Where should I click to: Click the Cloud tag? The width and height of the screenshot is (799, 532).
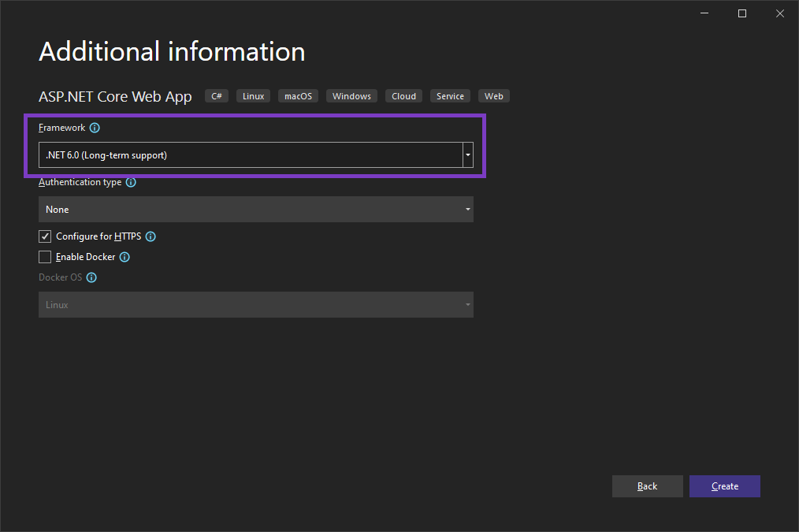[x=403, y=96]
